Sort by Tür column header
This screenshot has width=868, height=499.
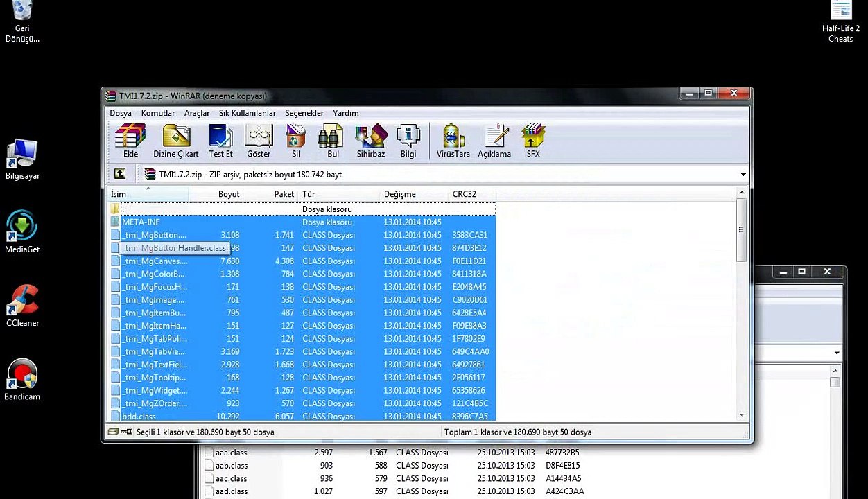pyautogui.click(x=339, y=194)
